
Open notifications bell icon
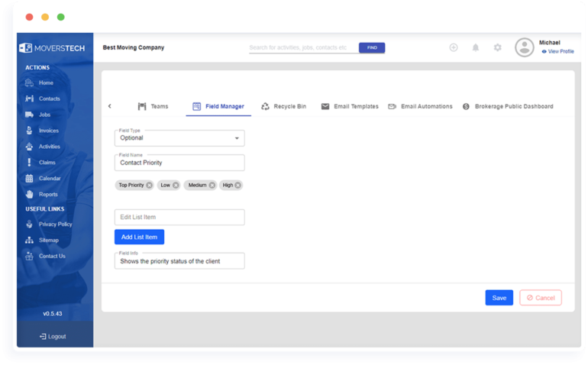click(476, 47)
